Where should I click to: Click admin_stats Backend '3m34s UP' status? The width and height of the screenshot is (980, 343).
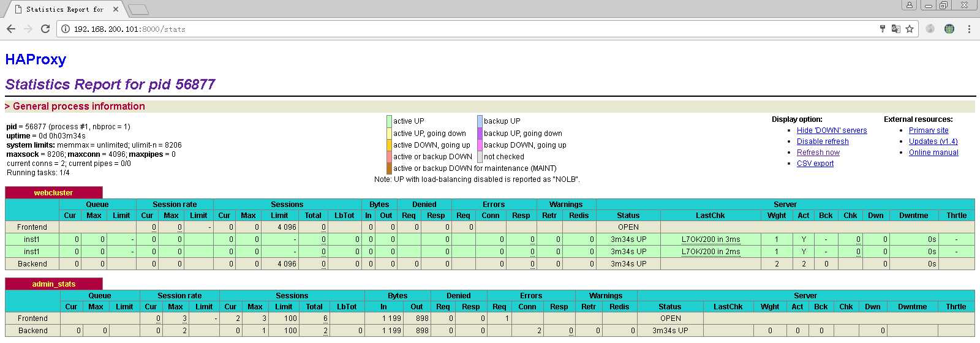(x=670, y=331)
